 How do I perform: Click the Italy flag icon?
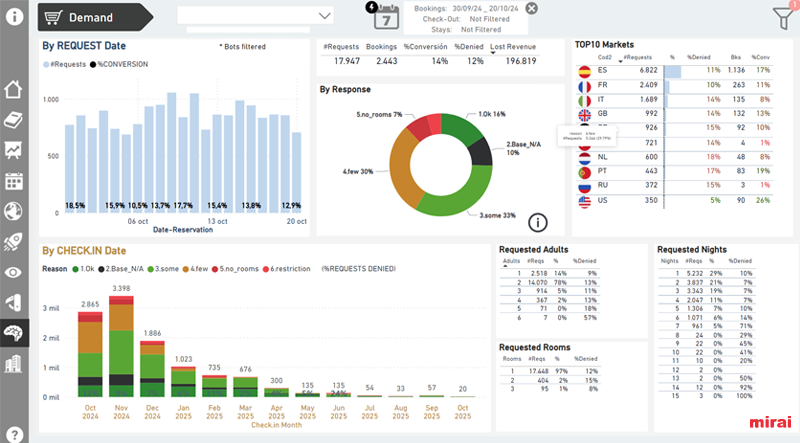pyautogui.click(x=585, y=101)
